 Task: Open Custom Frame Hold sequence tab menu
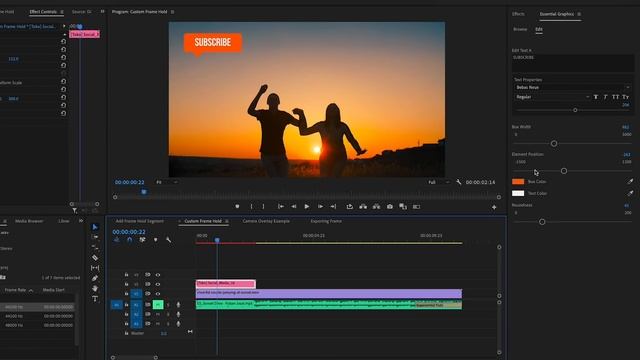227,221
